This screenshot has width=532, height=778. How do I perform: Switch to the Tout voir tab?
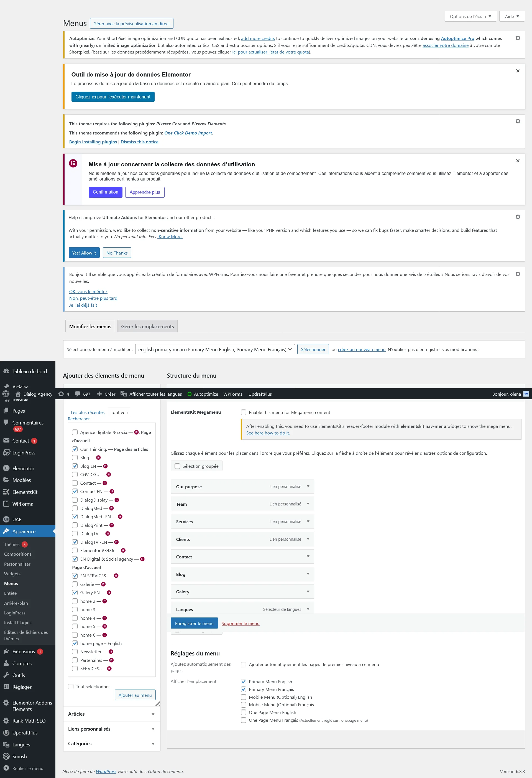click(119, 413)
